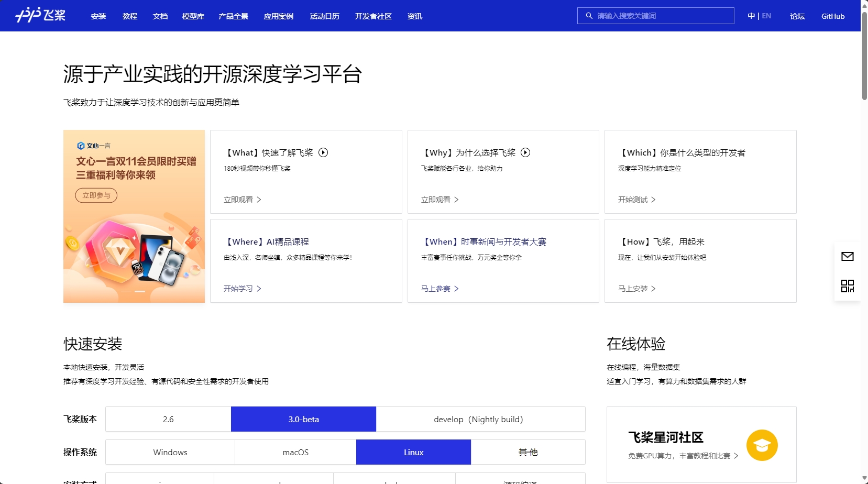Screen dimensions: 868x484
Task: Click the arrow next to 马上安装
Action: point(653,289)
